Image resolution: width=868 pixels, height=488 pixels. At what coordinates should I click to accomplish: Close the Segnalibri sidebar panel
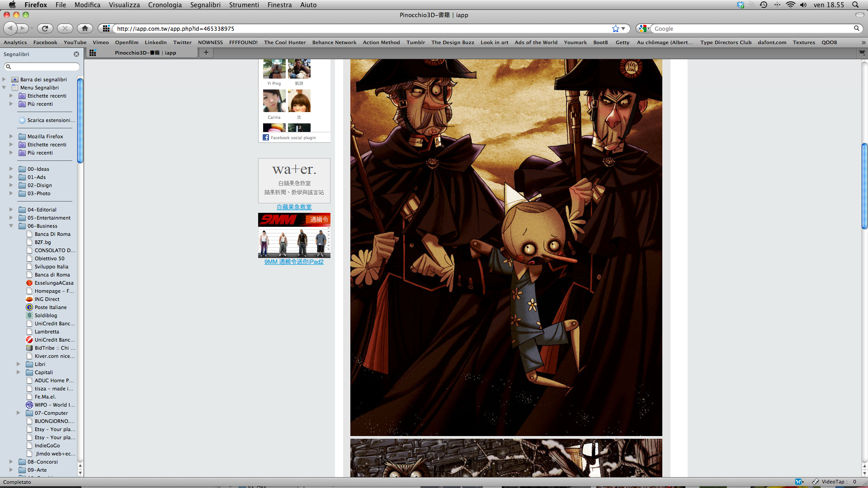76,54
